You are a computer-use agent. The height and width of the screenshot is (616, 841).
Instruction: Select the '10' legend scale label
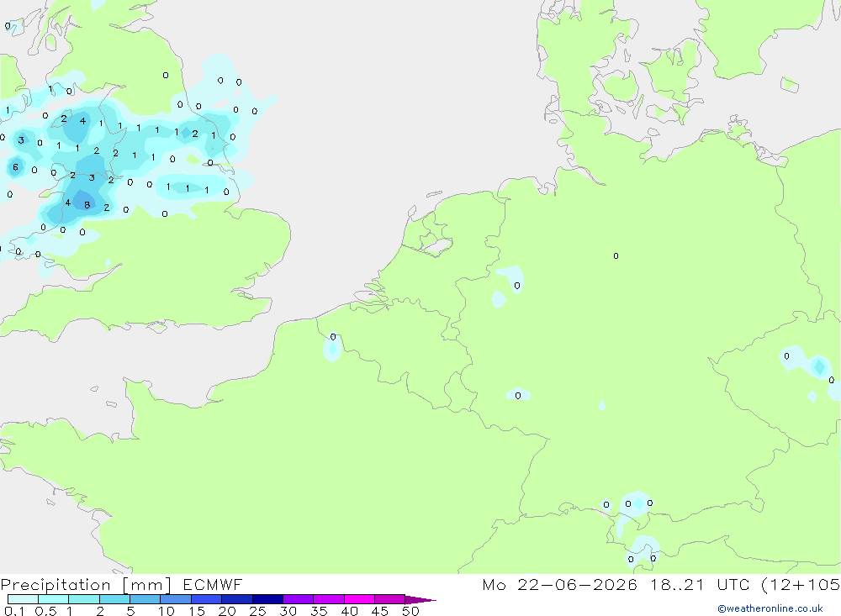(167, 611)
